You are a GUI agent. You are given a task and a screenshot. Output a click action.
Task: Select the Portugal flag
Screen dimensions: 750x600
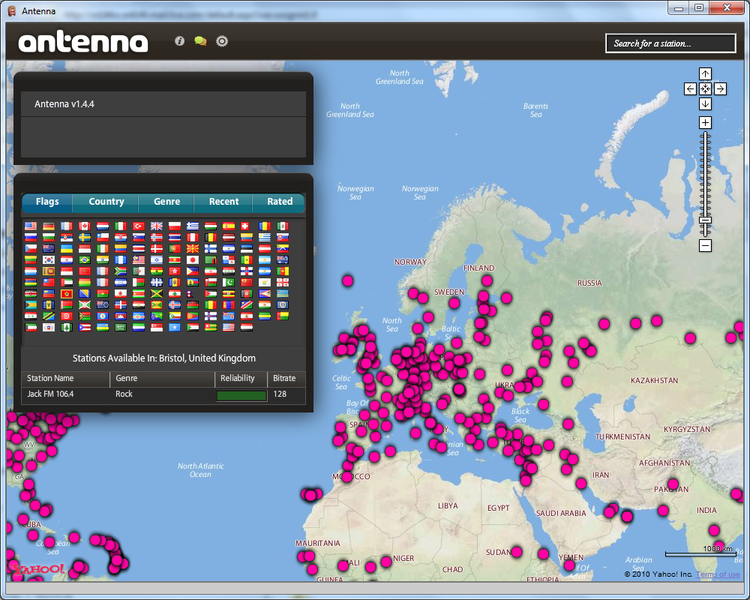coord(175,248)
